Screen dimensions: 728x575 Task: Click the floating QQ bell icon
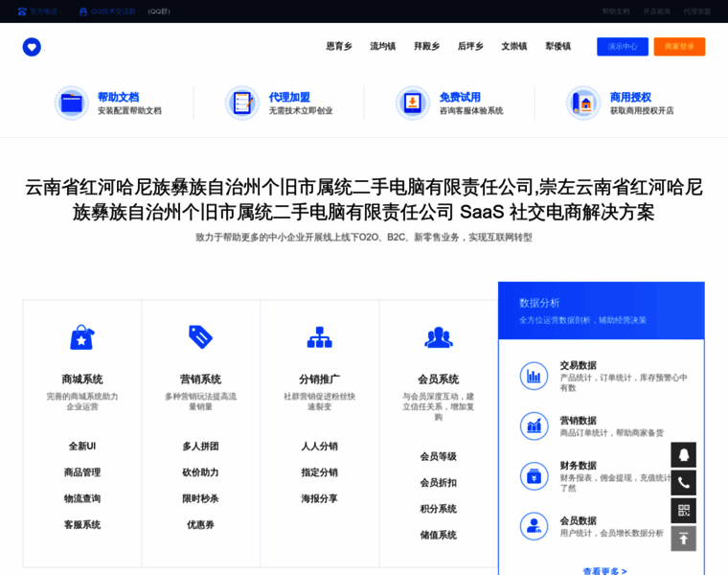click(x=683, y=454)
